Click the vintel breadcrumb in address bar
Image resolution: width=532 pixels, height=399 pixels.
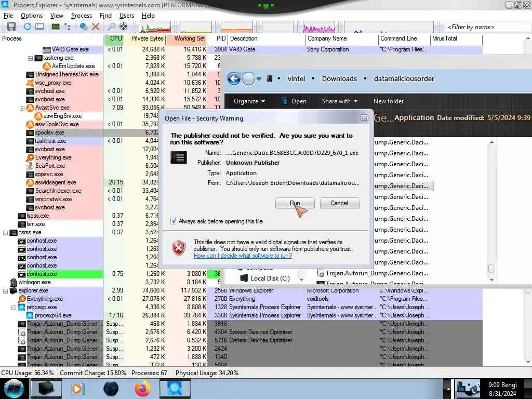296,79
